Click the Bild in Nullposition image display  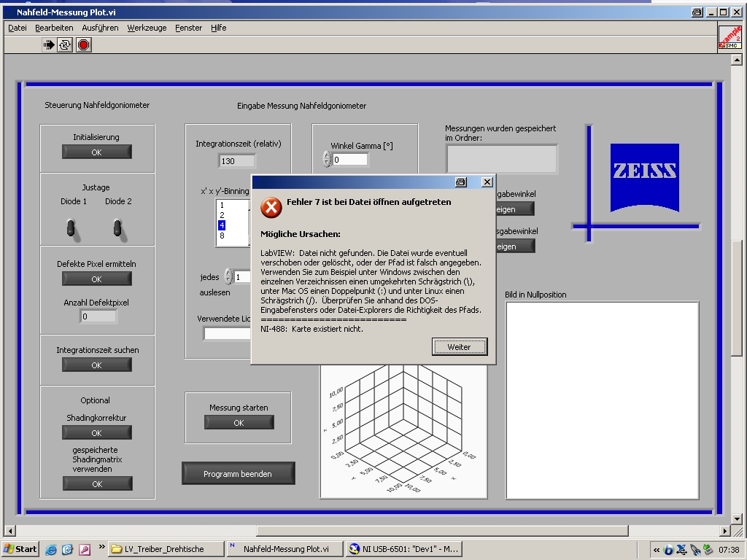pyautogui.click(x=602, y=400)
